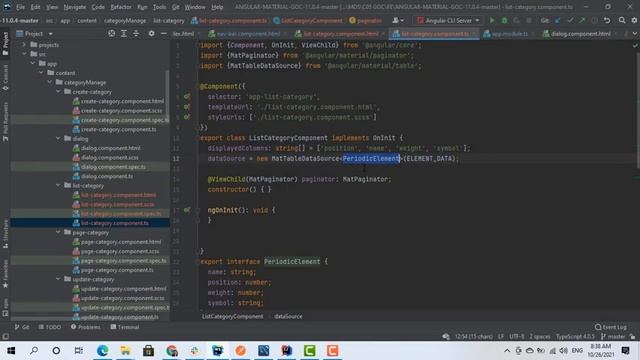Open Project panel options gear
Screen dimensions: 640x360
[x=151, y=33]
